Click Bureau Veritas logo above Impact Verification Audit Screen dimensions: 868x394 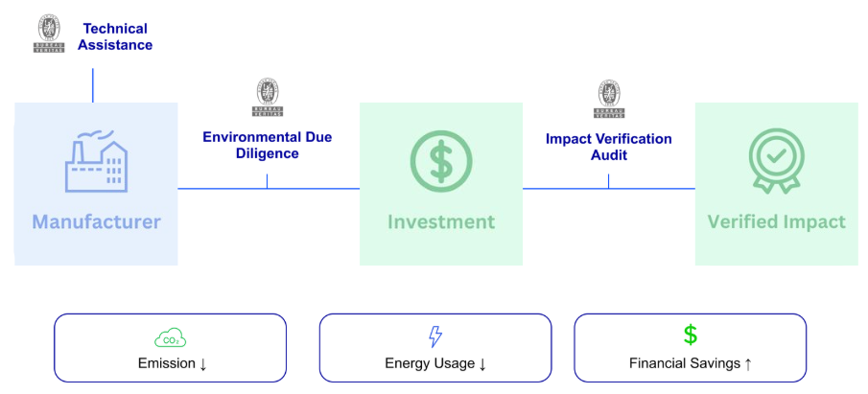(x=609, y=98)
